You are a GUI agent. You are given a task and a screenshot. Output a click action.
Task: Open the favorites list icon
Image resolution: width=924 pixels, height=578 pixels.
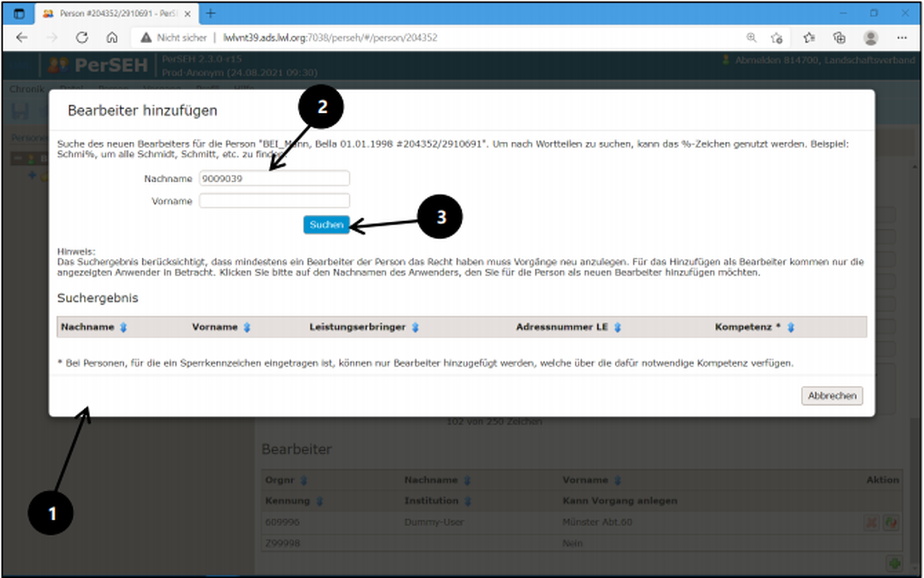tap(809, 38)
